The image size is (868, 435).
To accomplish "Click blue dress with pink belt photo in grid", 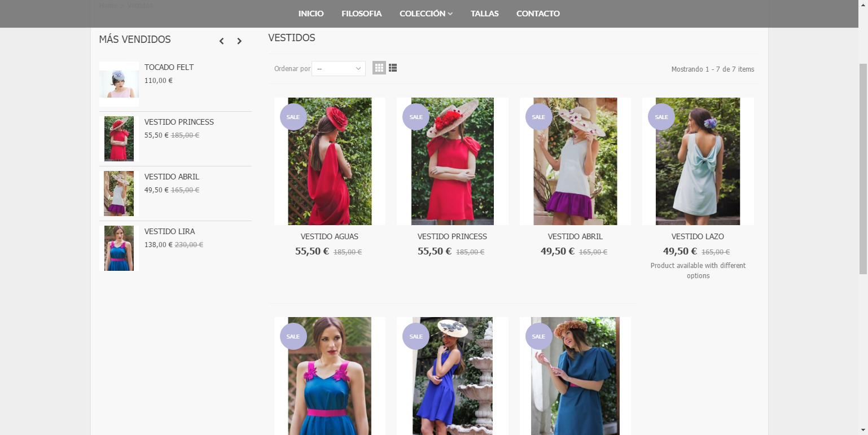I will [x=330, y=376].
